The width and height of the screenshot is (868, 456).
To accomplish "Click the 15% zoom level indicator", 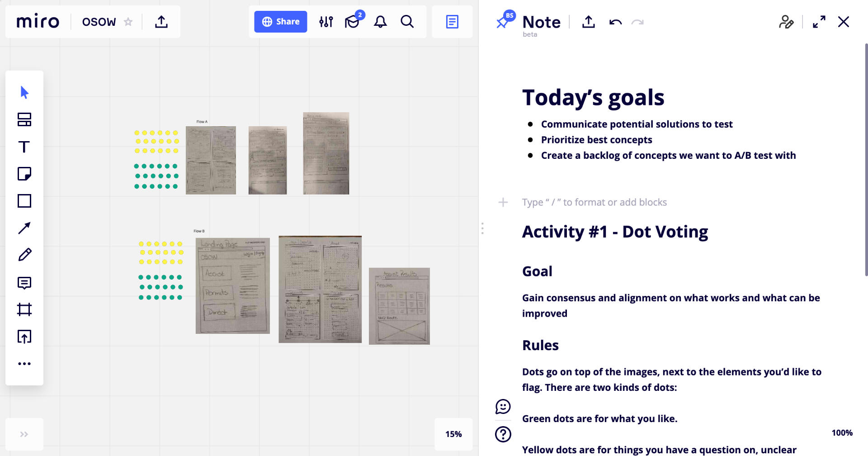I will 453,434.
